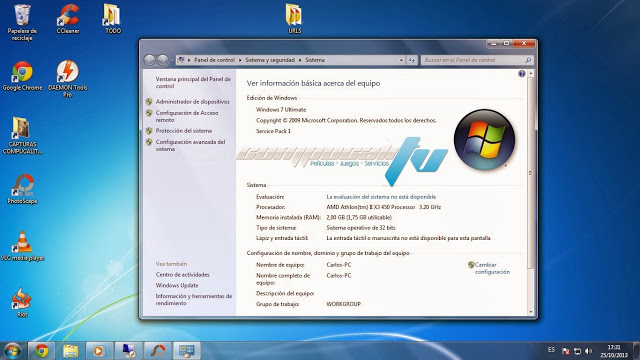Click the Action Center flag tray icon
The image size is (640, 360).
[566, 351]
